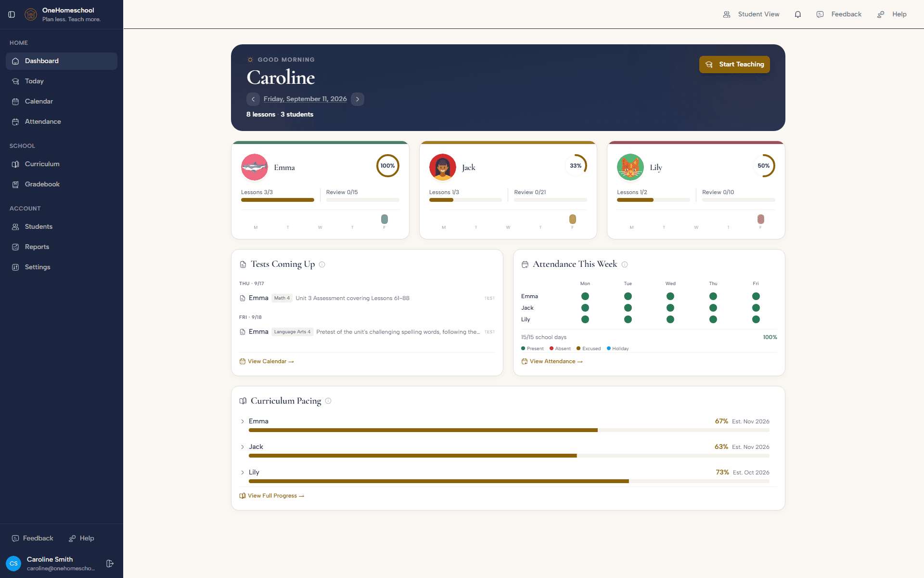Image resolution: width=924 pixels, height=578 pixels.
Task: Toggle Lily's Monday attendance dot
Action: [x=585, y=319]
